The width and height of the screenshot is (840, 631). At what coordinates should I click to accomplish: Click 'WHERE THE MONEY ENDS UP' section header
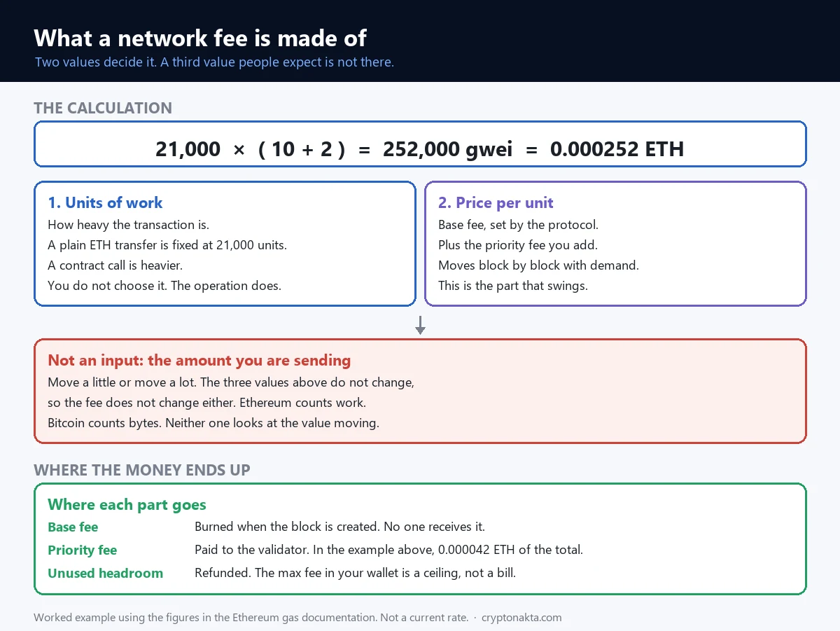[x=142, y=470]
